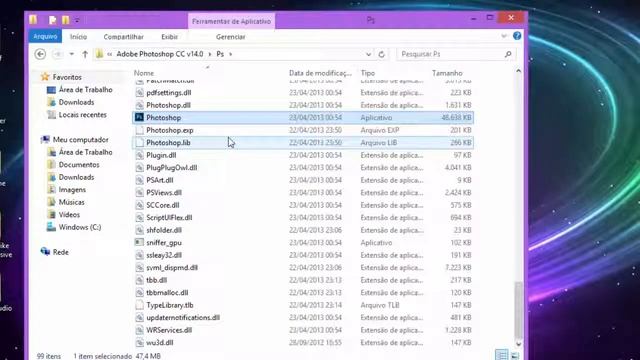This screenshot has height=360, width=640.
Task: Go up one folder level
Action: point(85,54)
